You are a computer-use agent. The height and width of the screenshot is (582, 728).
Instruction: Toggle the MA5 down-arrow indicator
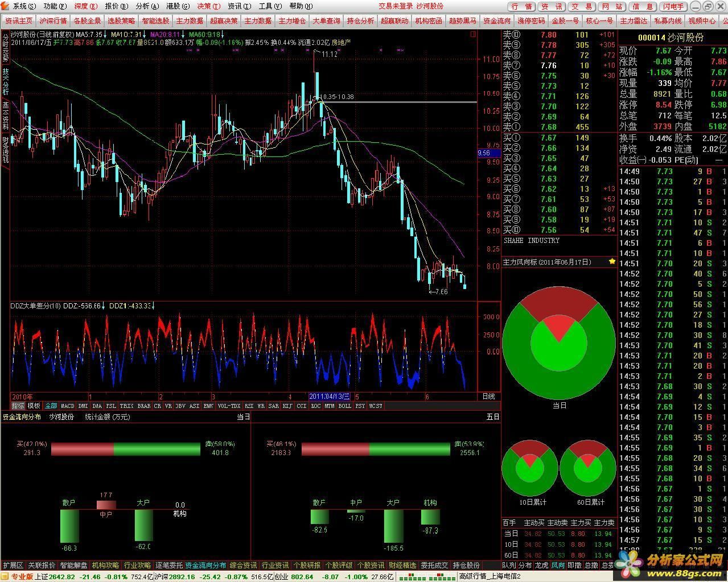coord(106,34)
